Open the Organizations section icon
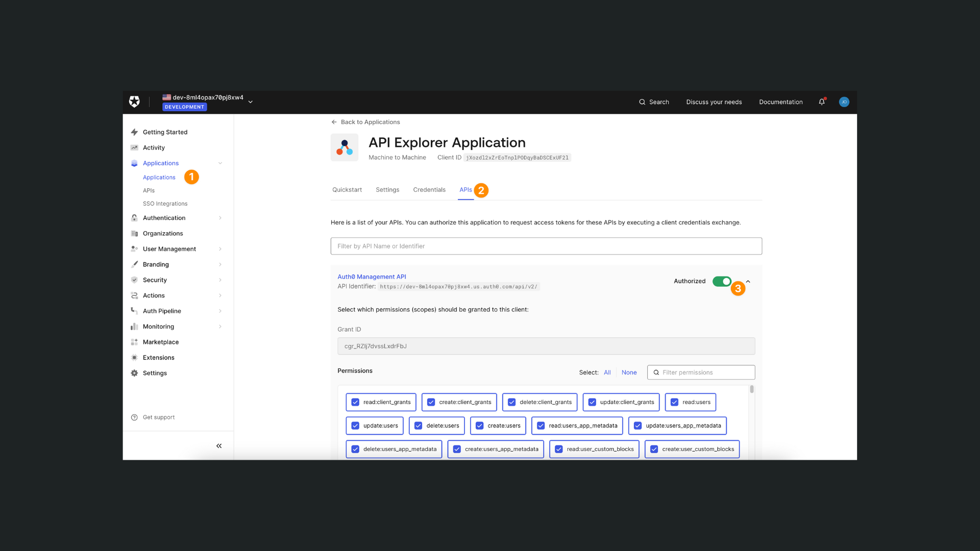This screenshot has width=980, height=551. point(134,233)
